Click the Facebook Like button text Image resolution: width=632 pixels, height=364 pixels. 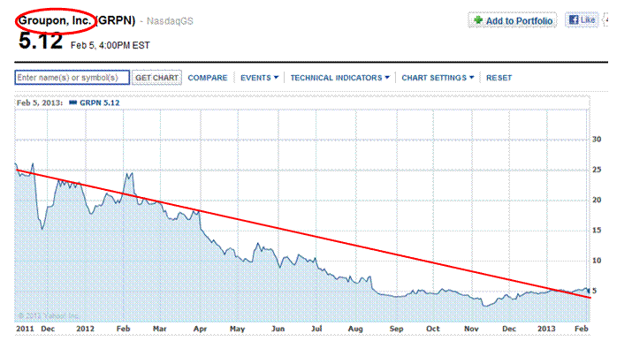pyautogui.click(x=588, y=19)
